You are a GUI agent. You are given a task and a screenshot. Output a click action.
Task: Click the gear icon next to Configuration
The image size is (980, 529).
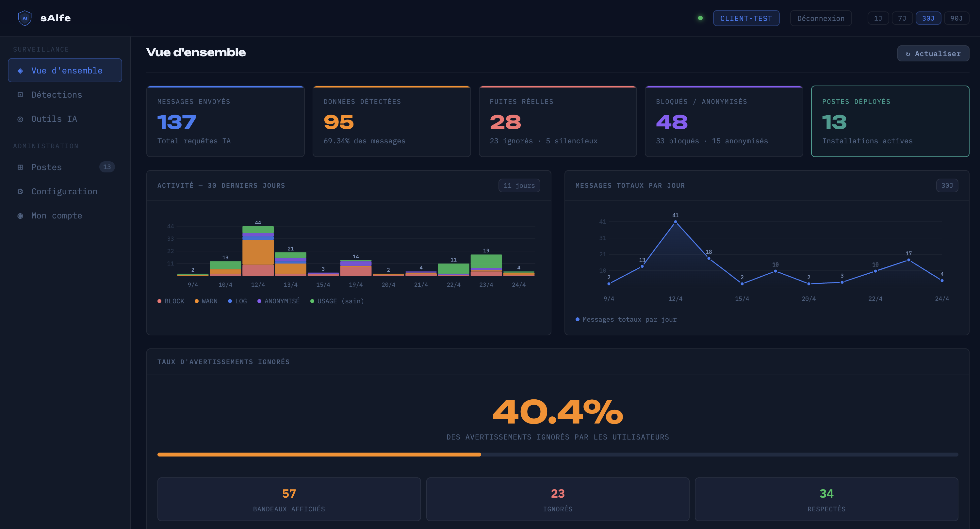click(x=20, y=191)
